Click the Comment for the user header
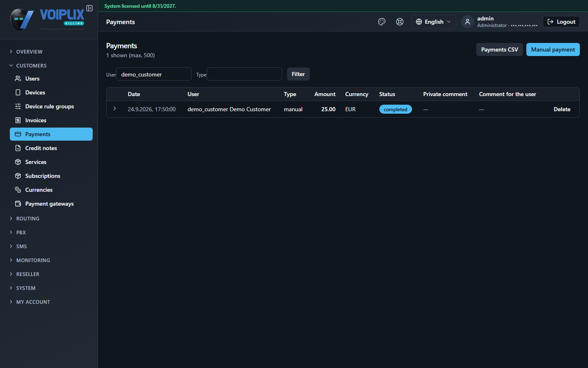Image resolution: width=588 pixels, height=368 pixels. point(508,94)
